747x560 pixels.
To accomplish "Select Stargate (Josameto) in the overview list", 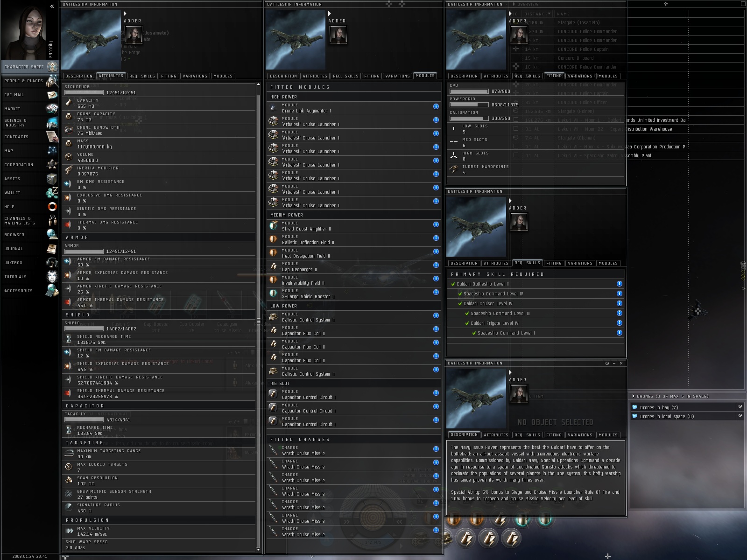I will [578, 23].
